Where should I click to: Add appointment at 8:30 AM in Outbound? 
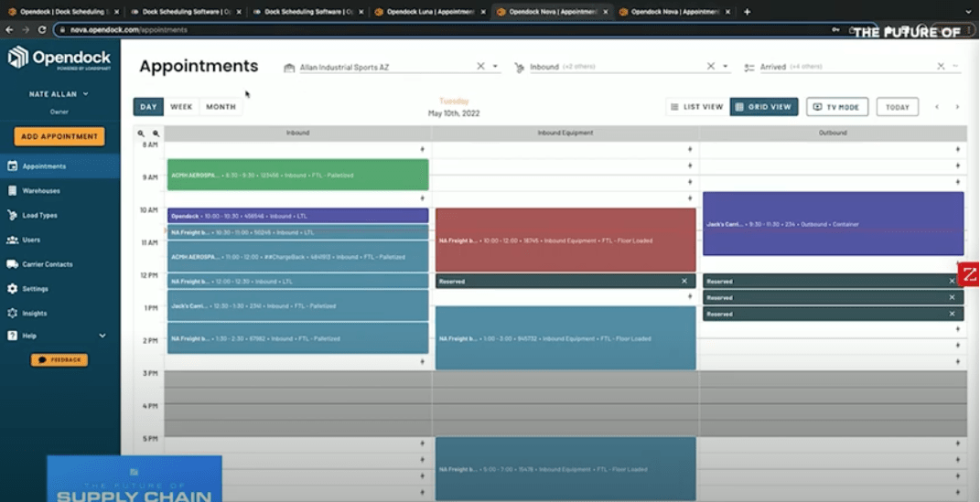pos(957,166)
